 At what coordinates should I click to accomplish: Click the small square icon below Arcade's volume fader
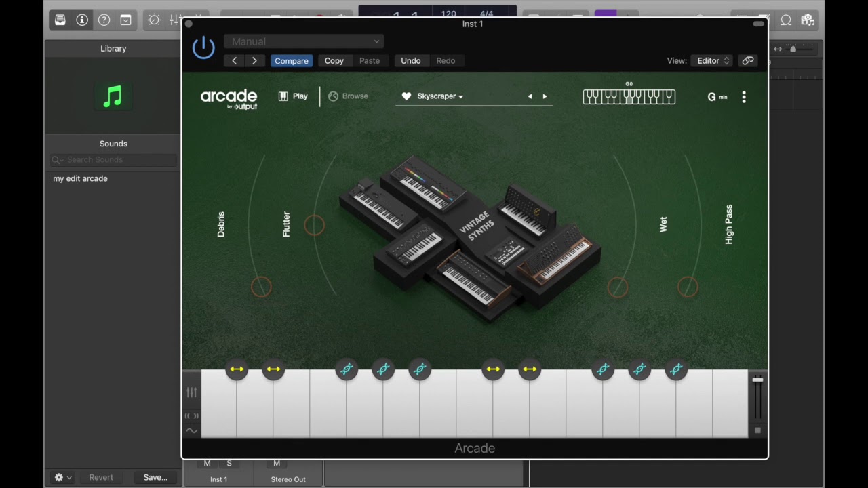(757, 430)
